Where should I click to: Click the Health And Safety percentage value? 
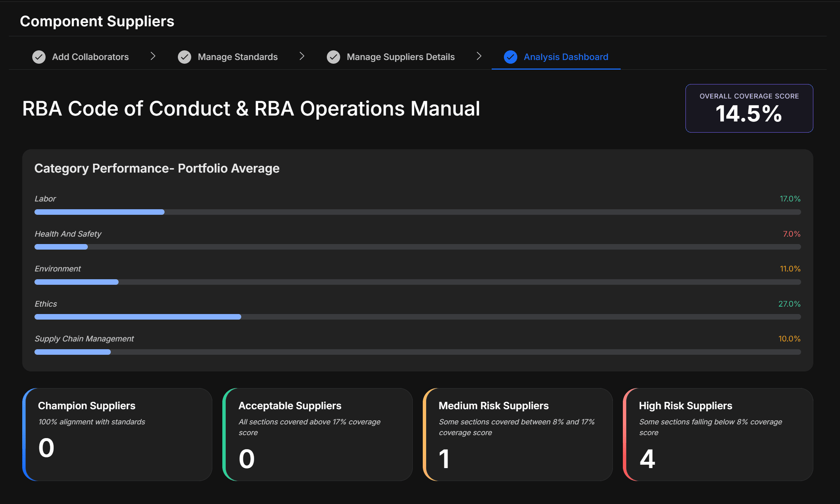[x=791, y=234]
